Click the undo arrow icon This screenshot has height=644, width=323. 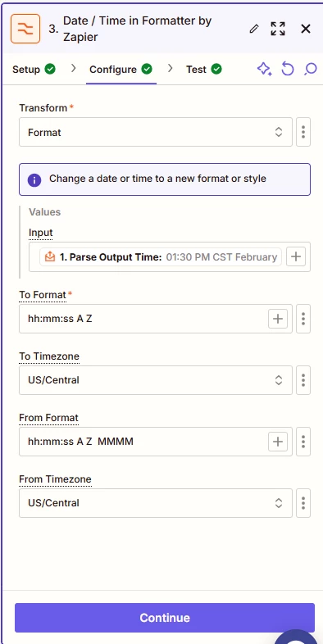tap(288, 69)
